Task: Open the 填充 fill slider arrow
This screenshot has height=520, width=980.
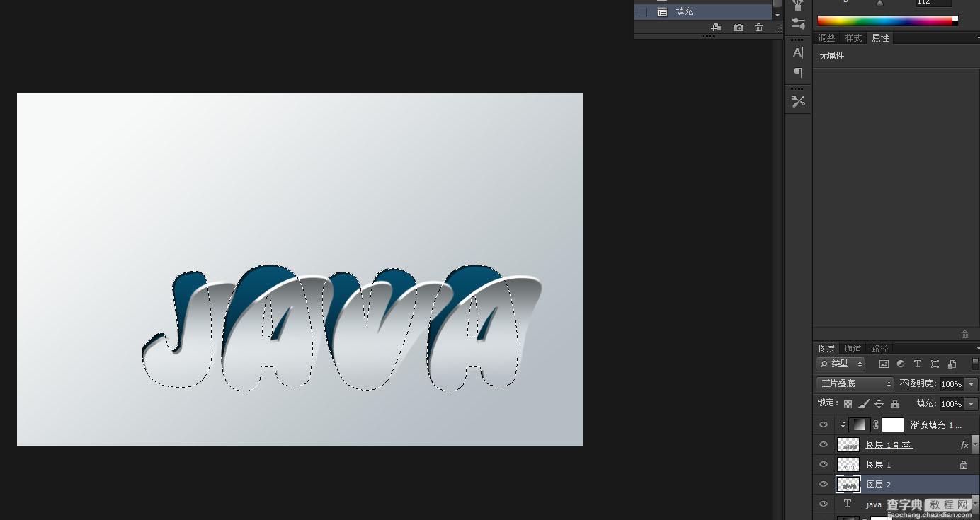Action: point(971,403)
